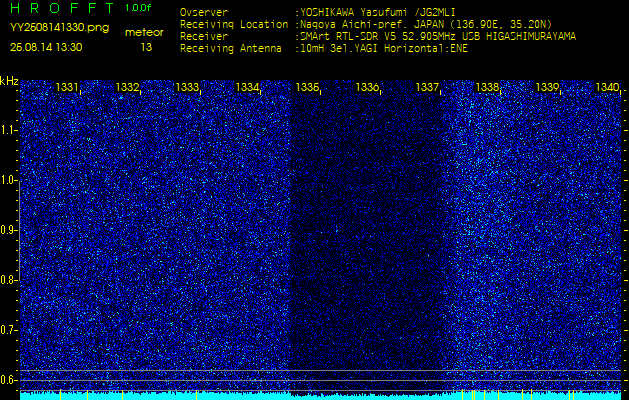
Task: Click the date stamp 25.08.14 13:30
Action: pos(46,47)
